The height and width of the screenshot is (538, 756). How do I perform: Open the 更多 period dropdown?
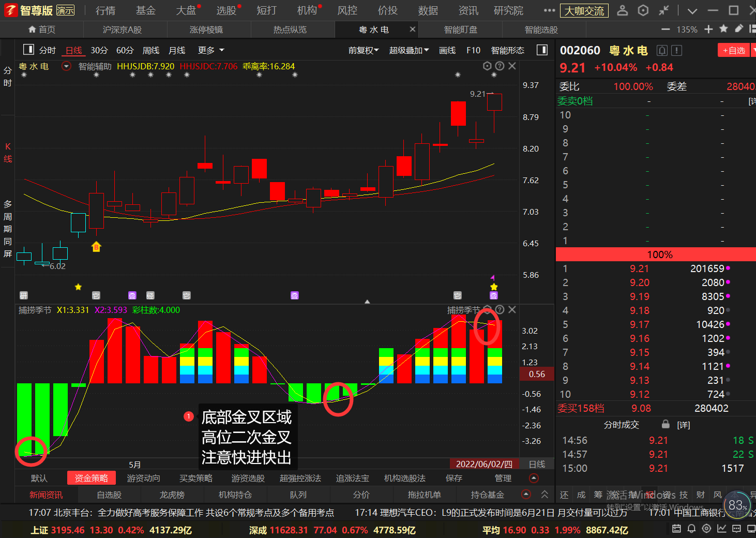click(x=211, y=50)
